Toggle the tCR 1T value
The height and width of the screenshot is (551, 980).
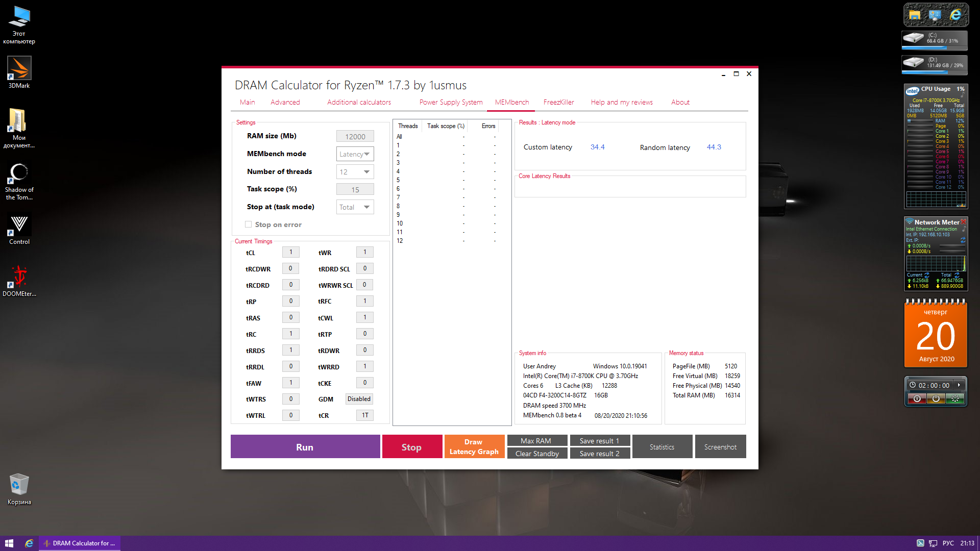(x=365, y=415)
